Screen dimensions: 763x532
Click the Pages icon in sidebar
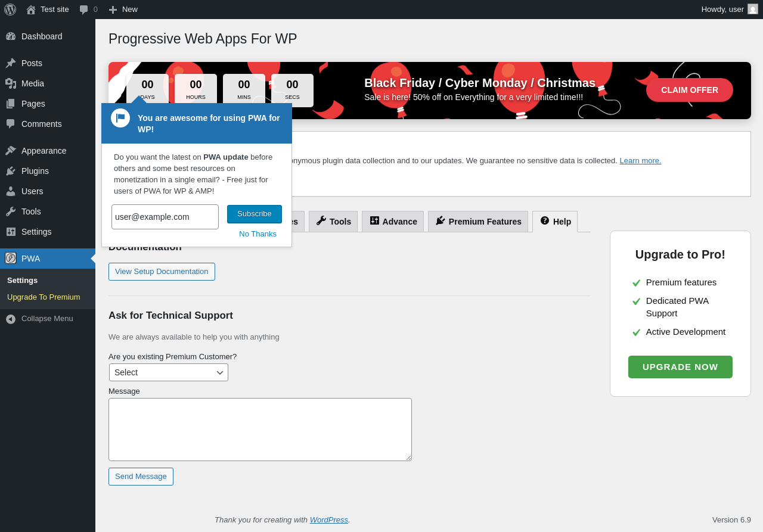pos(11,104)
